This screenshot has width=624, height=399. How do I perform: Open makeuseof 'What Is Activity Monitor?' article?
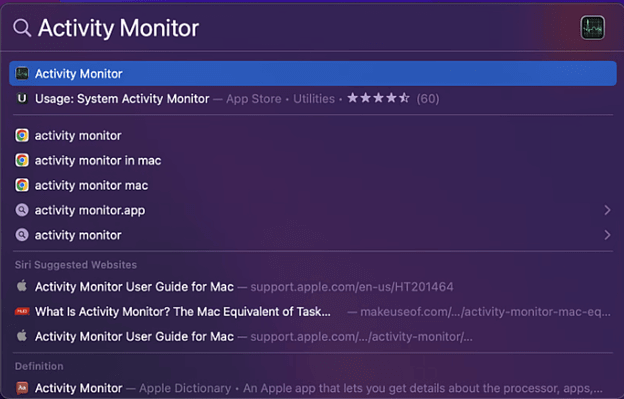point(313,311)
